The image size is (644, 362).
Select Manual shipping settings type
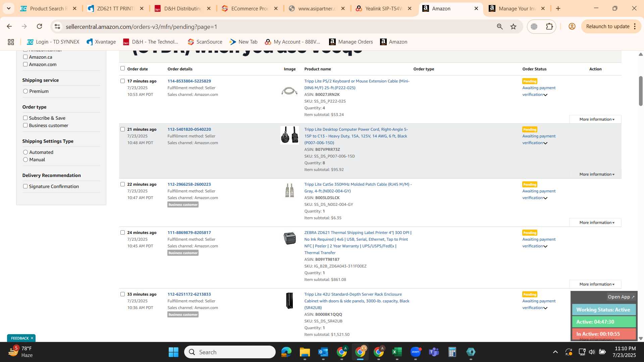(x=25, y=160)
